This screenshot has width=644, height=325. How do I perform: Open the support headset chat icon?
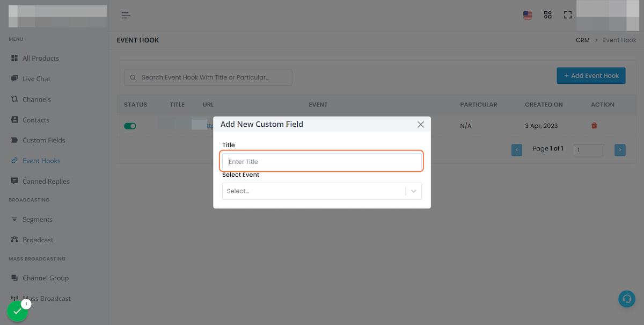[x=626, y=299]
